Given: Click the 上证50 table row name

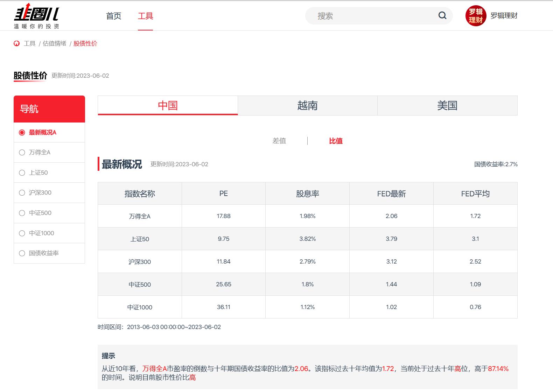Looking at the screenshot, I should 140,239.
